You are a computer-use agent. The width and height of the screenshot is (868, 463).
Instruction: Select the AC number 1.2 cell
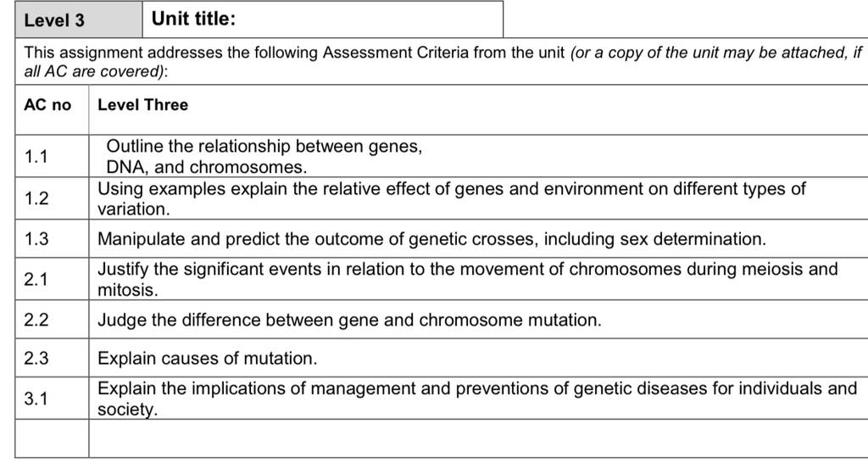[52, 198]
